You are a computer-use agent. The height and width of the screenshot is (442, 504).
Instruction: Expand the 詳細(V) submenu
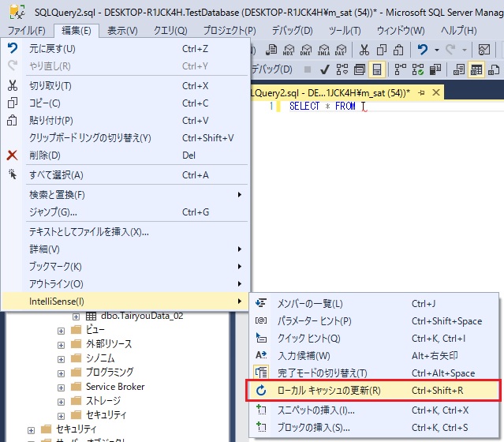tap(125, 249)
